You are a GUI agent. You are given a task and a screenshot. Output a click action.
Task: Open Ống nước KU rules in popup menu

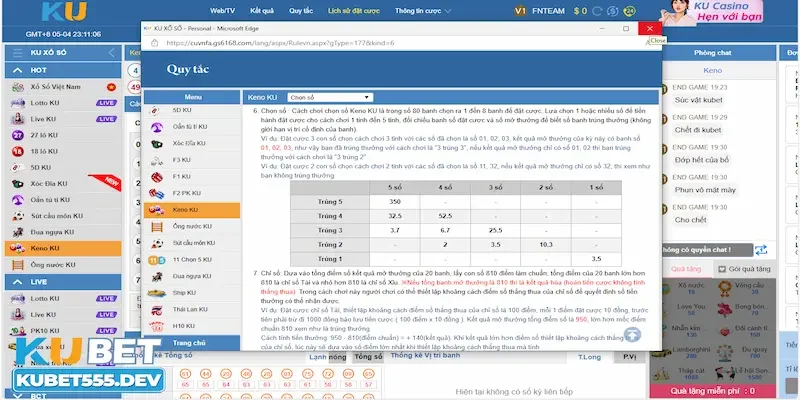click(192, 227)
